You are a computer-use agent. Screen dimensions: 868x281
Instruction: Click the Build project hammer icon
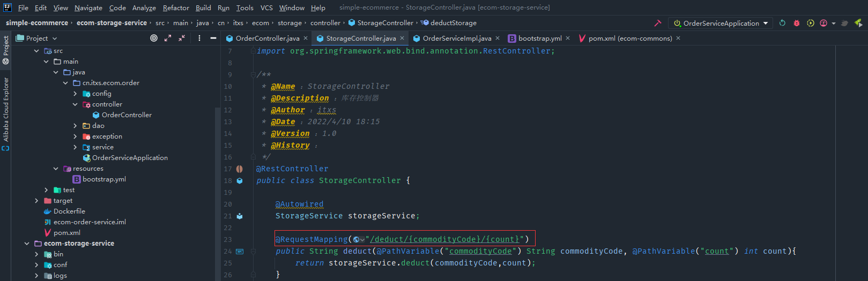[x=658, y=23]
